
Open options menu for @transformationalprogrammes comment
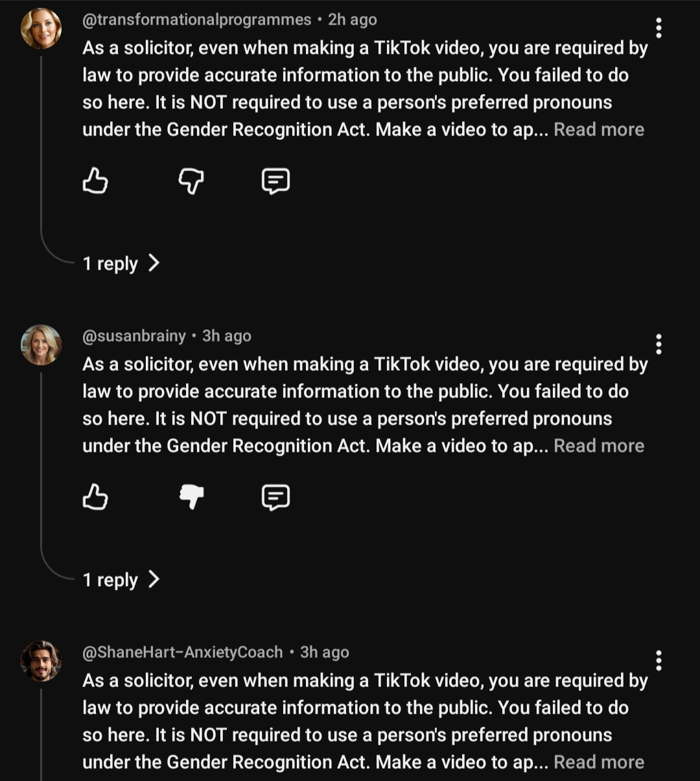pos(659,28)
